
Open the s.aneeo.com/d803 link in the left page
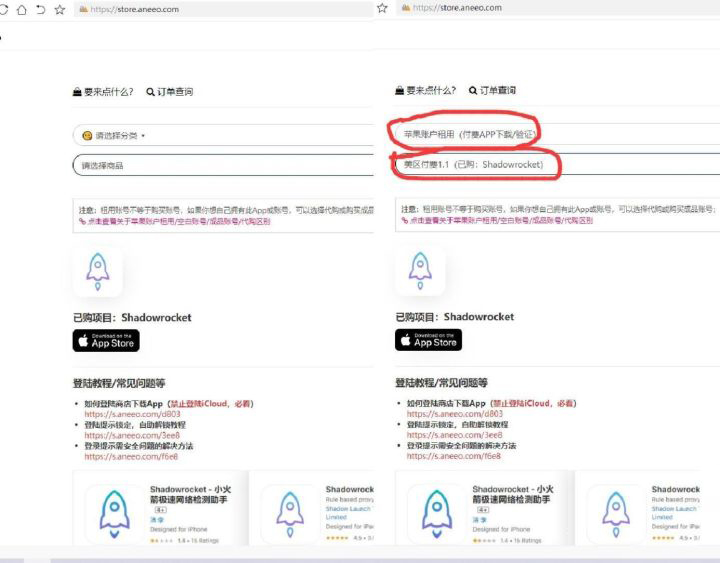coord(117,413)
